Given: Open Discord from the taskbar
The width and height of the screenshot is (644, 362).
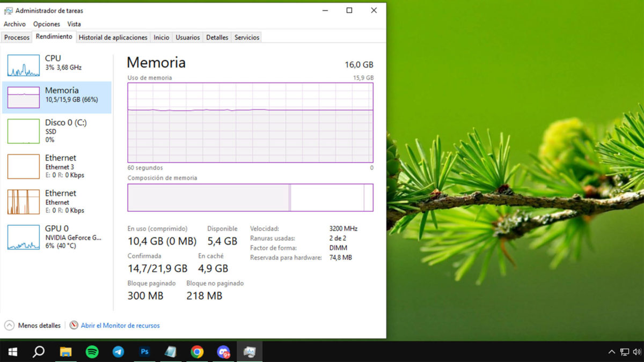Looking at the screenshot, I should tap(223, 352).
